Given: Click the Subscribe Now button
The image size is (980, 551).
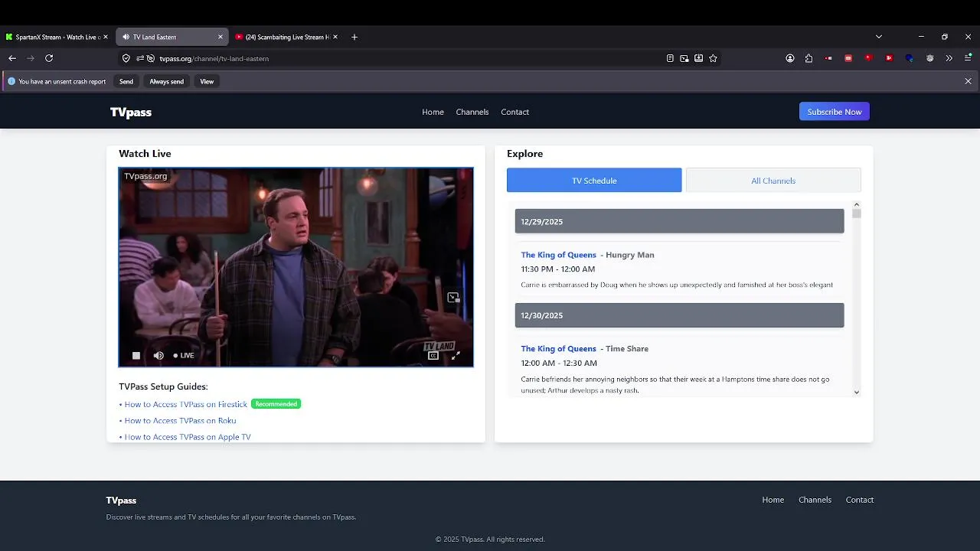Looking at the screenshot, I should click(835, 112).
